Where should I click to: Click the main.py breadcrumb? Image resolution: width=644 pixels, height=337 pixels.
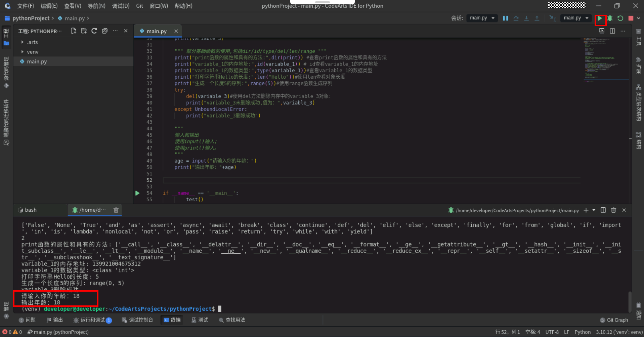pyautogui.click(x=75, y=18)
